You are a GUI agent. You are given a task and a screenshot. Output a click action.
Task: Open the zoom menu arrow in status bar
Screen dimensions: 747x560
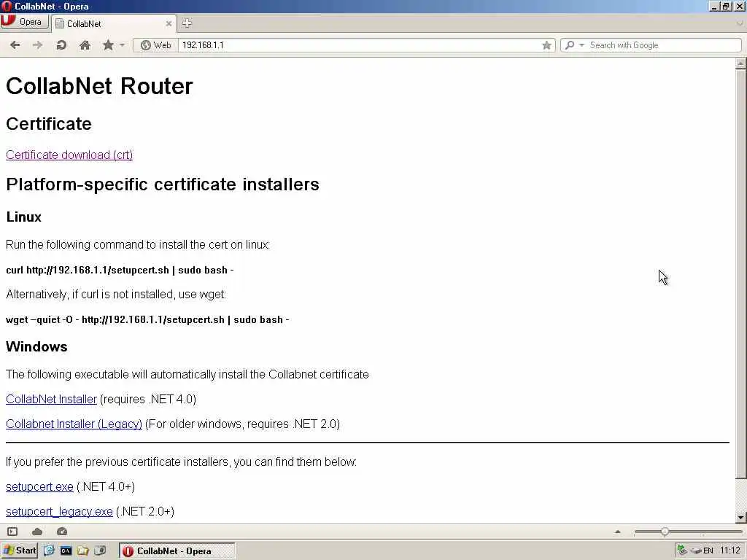618,532
